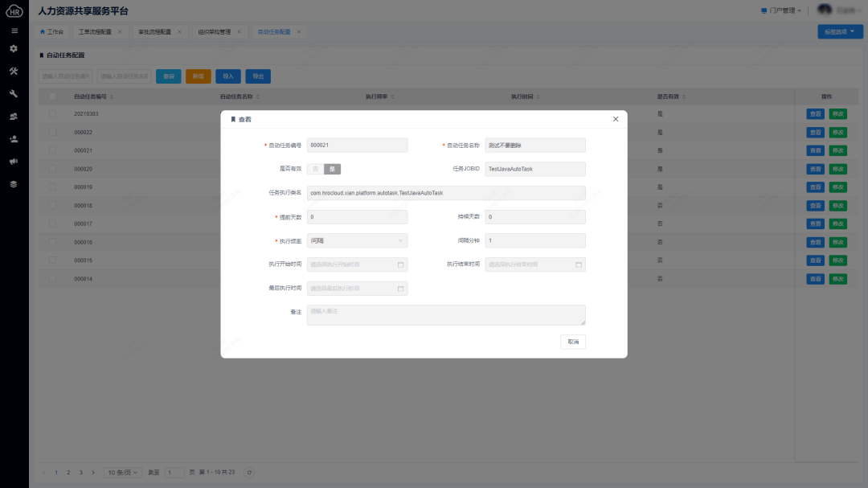Close the 查看 dialog with X
The height and width of the screenshot is (488, 868).
point(616,119)
